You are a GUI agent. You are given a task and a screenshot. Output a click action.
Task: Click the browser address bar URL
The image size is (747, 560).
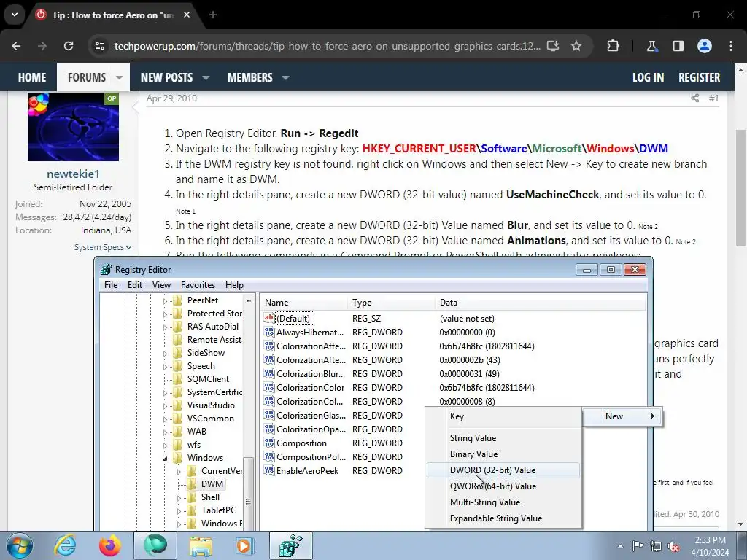click(x=328, y=46)
